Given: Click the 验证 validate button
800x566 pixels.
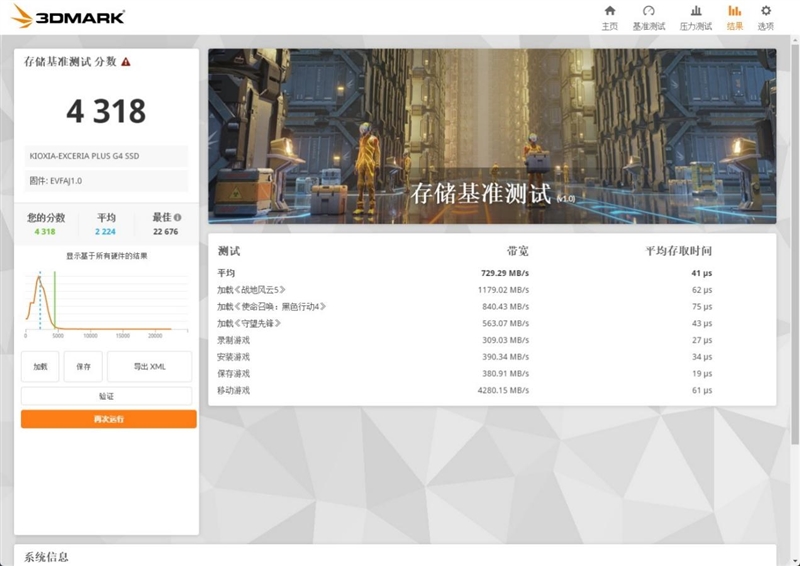Looking at the screenshot, I should [x=106, y=396].
